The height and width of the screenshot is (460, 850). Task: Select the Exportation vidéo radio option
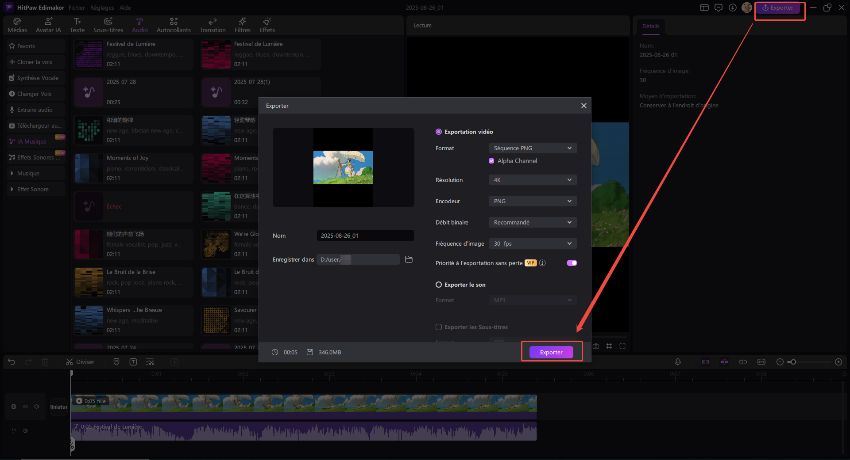click(438, 132)
